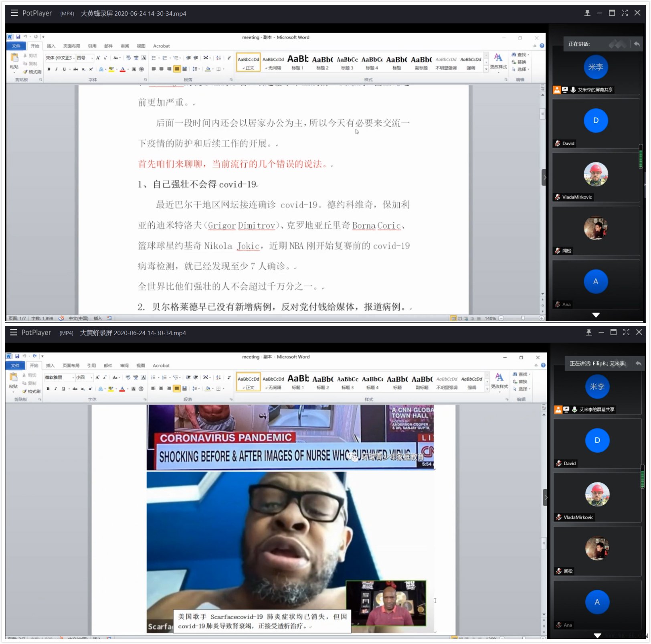Screen dimensions: 651x644
Task: Click reply arrow beside 正在讲话: FilipB header
Action: tap(638, 363)
